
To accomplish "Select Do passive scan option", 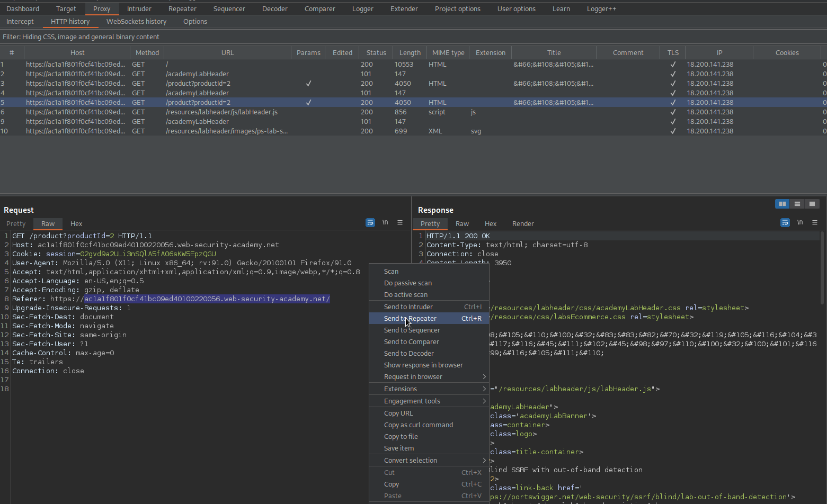I will pyautogui.click(x=429, y=283).
